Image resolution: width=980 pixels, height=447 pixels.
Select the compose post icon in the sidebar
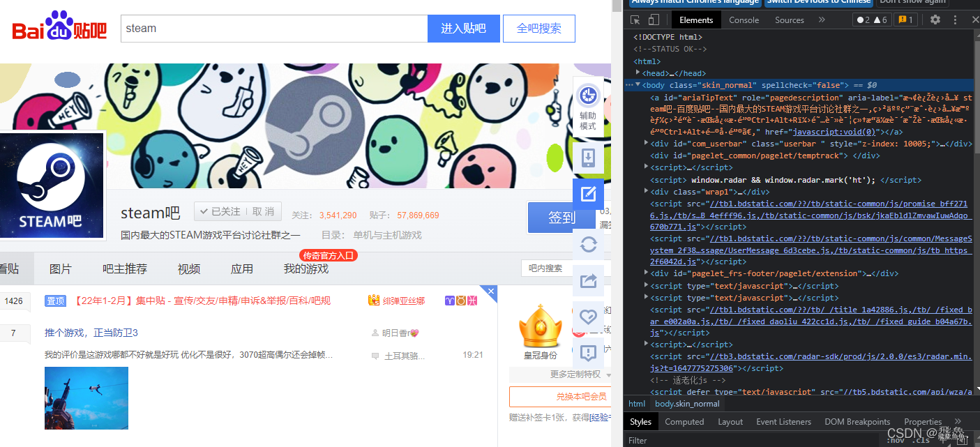pyautogui.click(x=588, y=193)
